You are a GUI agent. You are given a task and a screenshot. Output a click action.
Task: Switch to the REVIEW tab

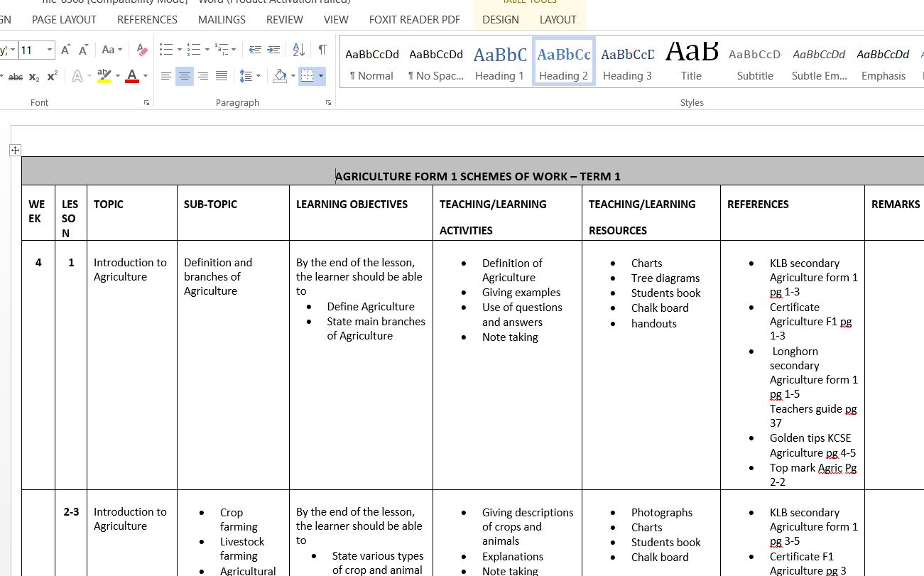tap(285, 20)
